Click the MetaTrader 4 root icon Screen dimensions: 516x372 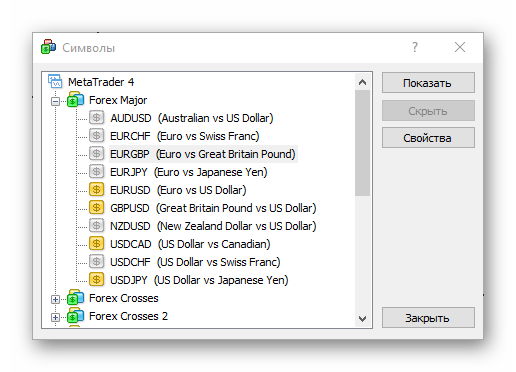coord(55,81)
